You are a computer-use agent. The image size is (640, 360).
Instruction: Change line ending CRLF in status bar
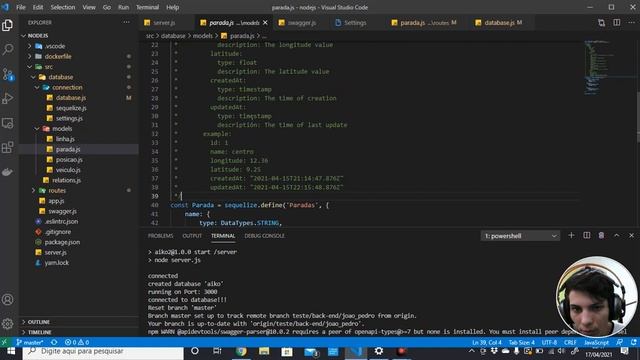click(570, 342)
